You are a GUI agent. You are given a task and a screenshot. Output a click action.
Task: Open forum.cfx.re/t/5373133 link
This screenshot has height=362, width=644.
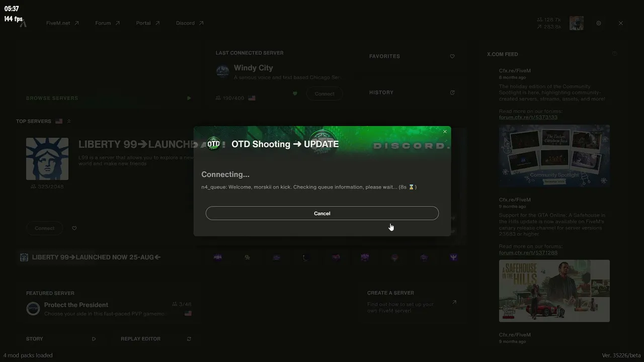(528, 117)
